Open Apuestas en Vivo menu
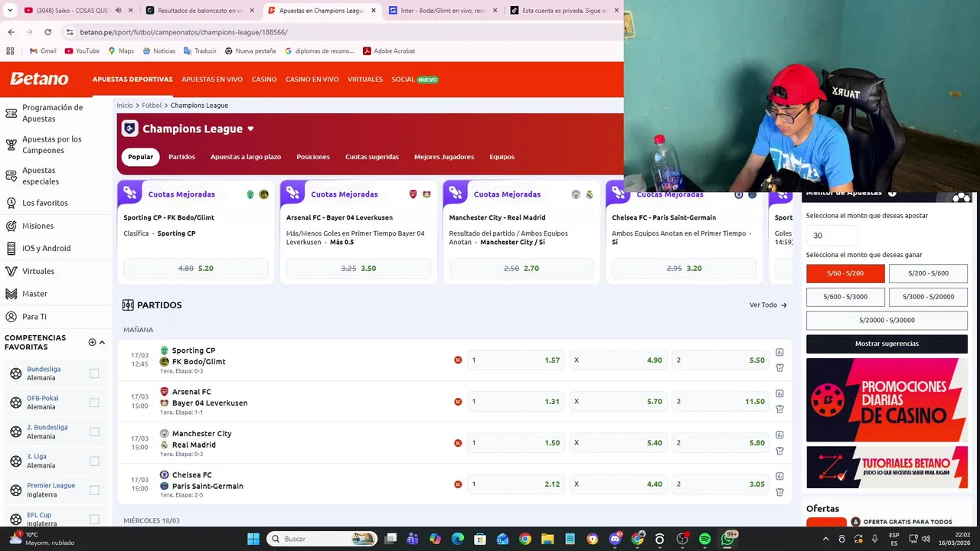 point(212,80)
